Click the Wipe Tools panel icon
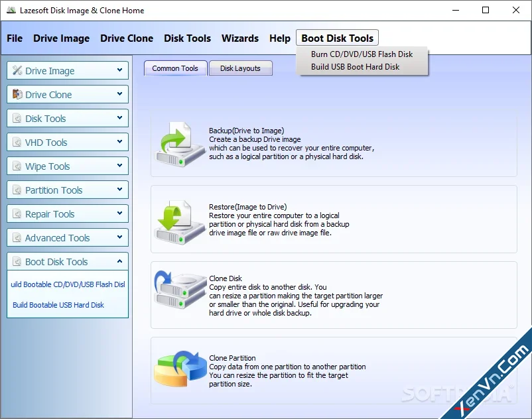Image resolution: width=532 pixels, height=419 pixels. point(17,166)
